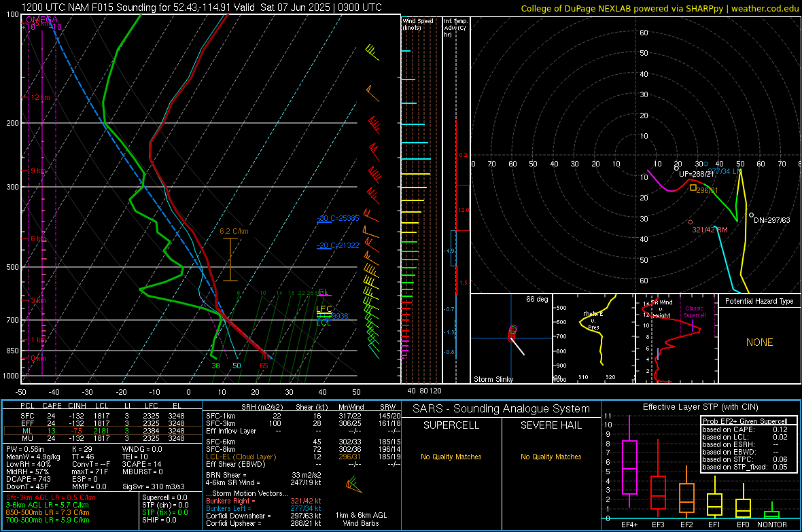Click the SARS - Sounding Analogue System title
The image size is (802, 532).
tap(501, 408)
